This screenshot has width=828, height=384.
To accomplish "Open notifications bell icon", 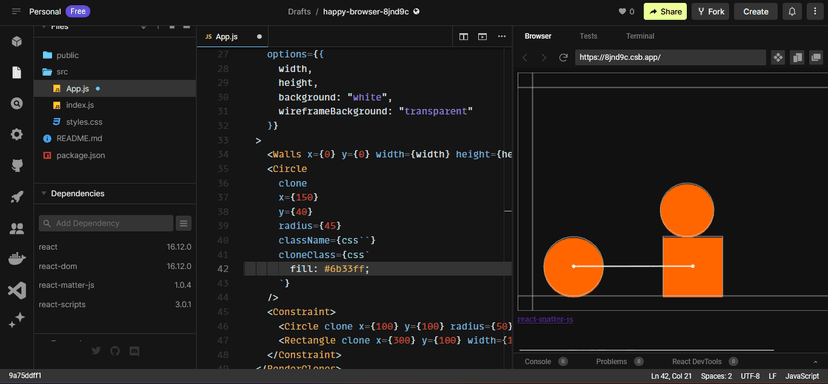I will pos(792,12).
